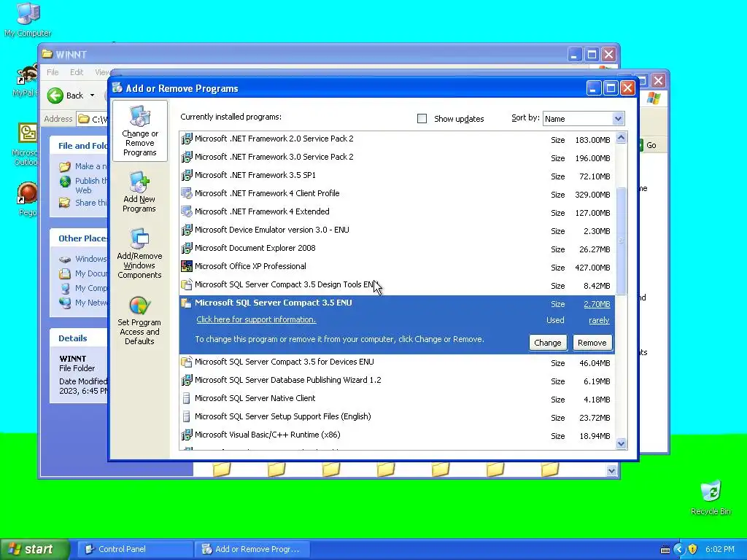Image resolution: width=747 pixels, height=560 pixels.
Task: Click the 2.70MB size link
Action: tap(597, 304)
